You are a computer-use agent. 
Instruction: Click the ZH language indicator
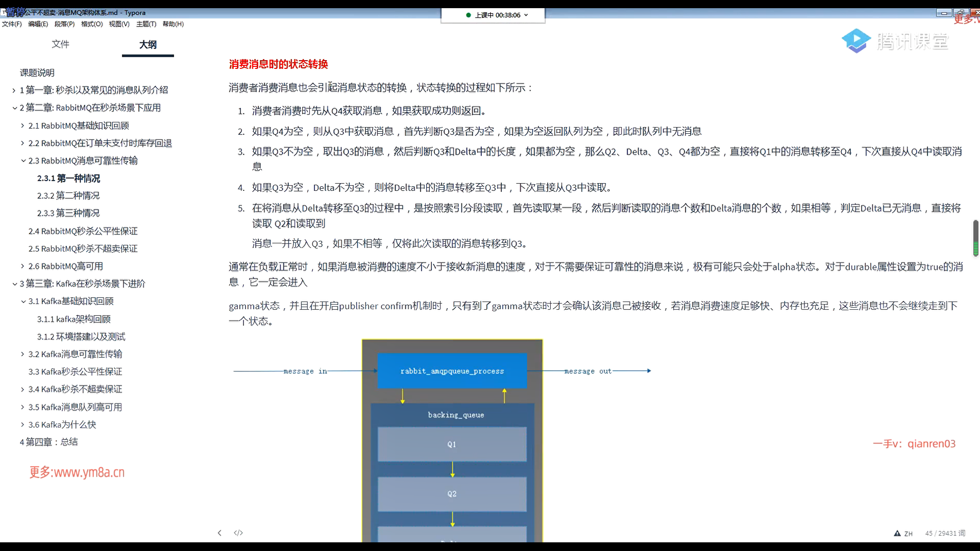coord(909,534)
